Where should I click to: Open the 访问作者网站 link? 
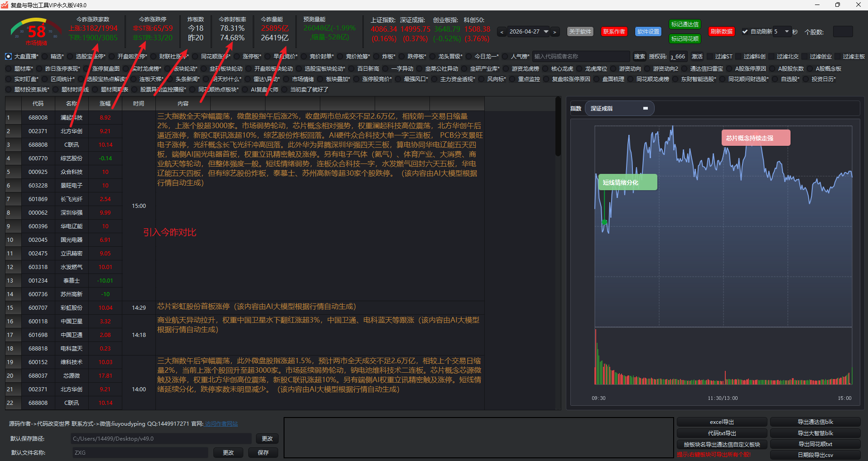coord(221,424)
